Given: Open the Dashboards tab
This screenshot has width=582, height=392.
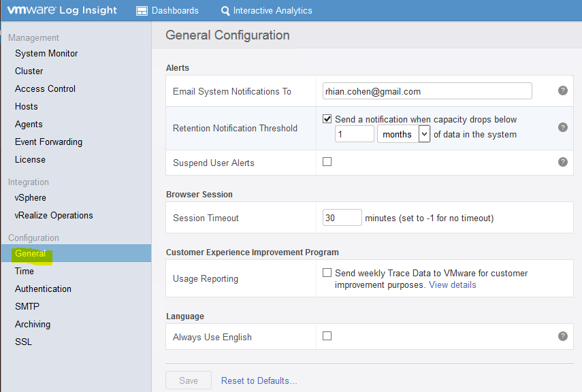Looking at the screenshot, I should (x=167, y=11).
